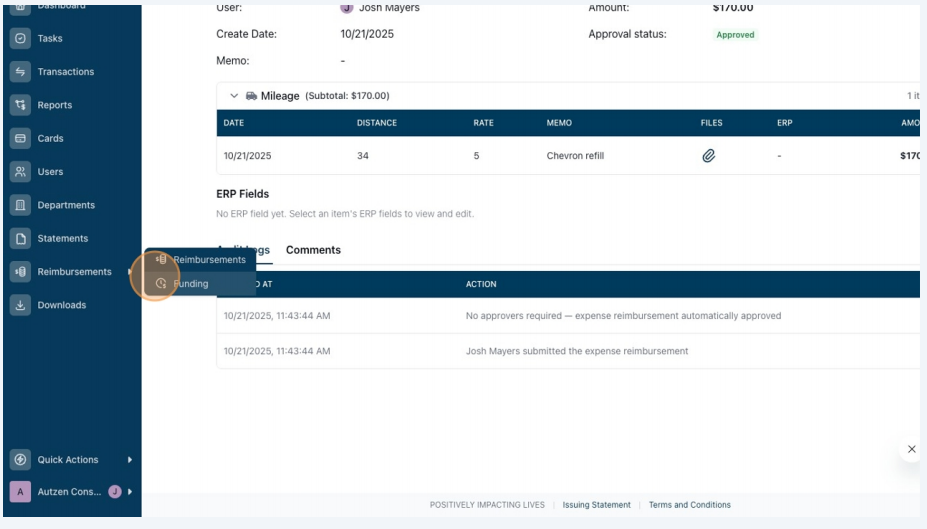Click the Josh Mayers submitted log entry
This screenshot has width=927, height=529.
(x=576, y=351)
